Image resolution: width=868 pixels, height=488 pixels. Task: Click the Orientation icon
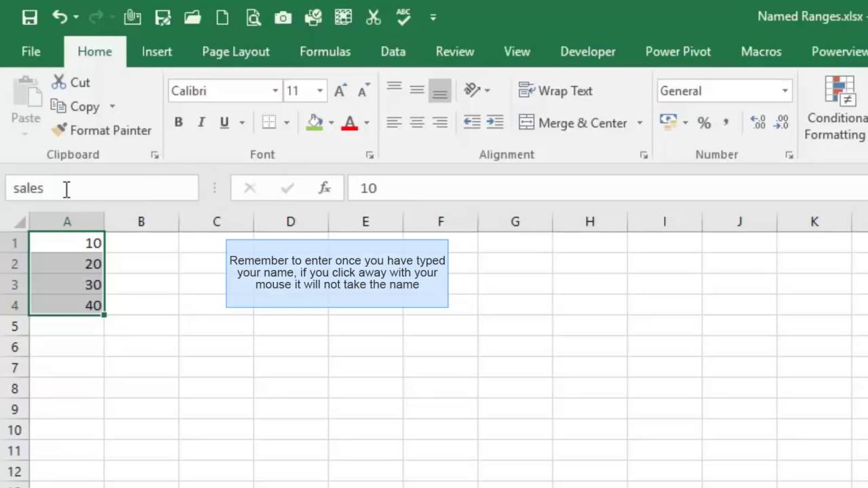(472, 90)
